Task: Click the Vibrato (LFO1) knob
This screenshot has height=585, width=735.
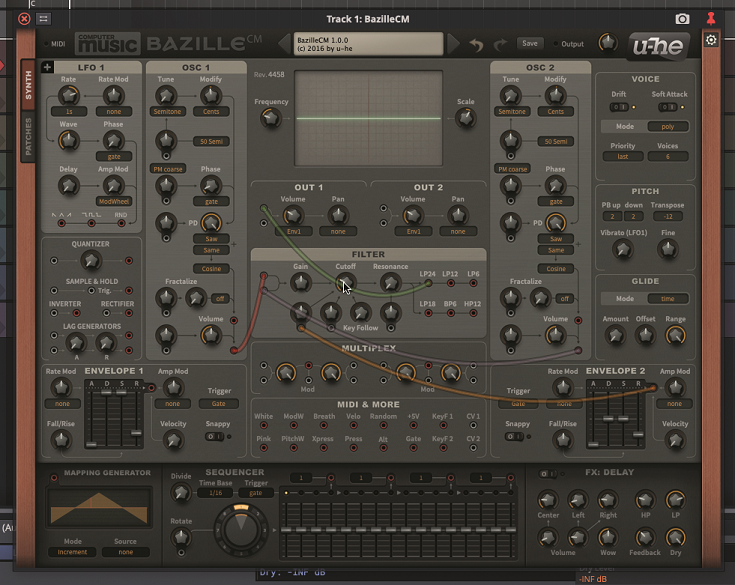Action: tap(622, 249)
